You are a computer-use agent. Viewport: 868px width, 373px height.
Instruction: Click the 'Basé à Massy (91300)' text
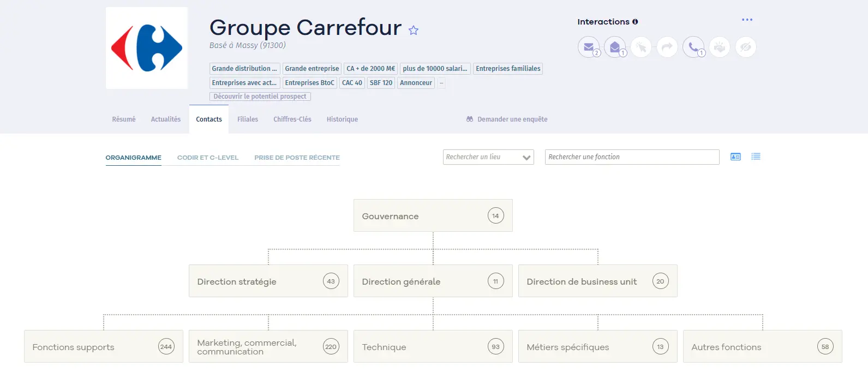248,45
